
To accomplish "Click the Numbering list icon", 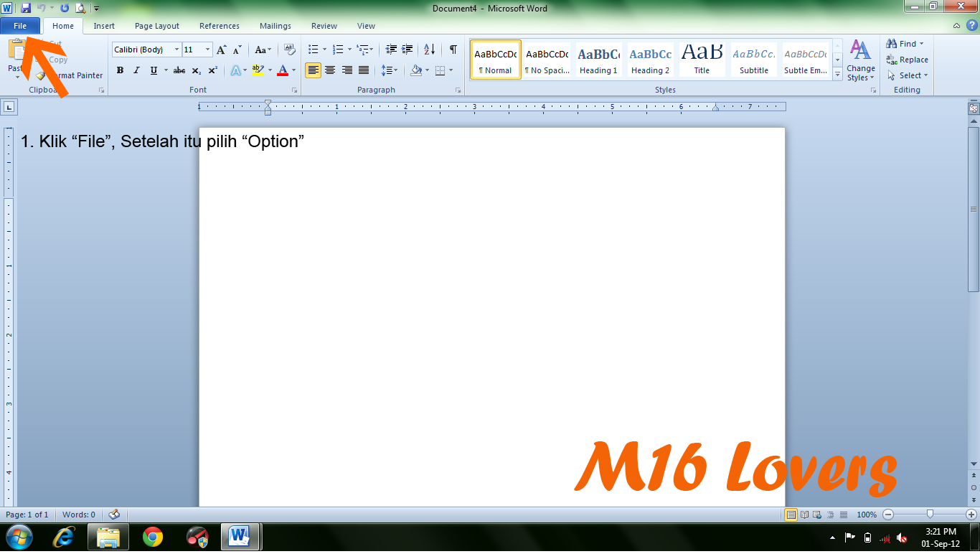I will (x=338, y=50).
